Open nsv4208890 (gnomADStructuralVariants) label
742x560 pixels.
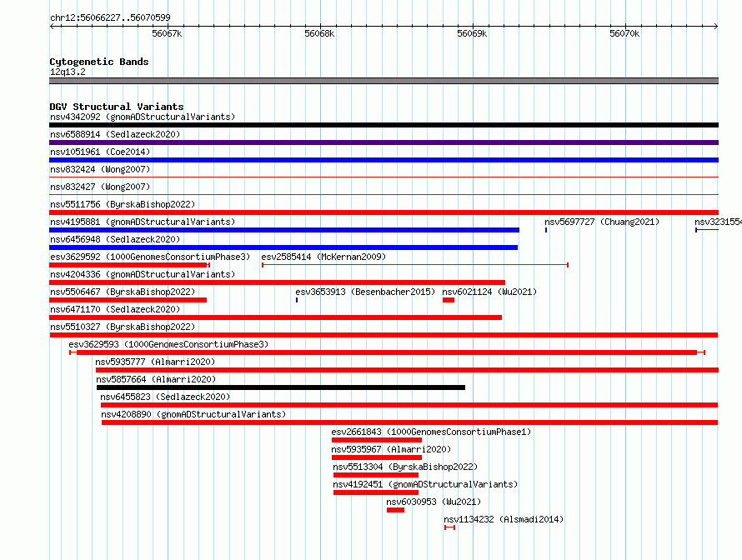[x=193, y=414]
